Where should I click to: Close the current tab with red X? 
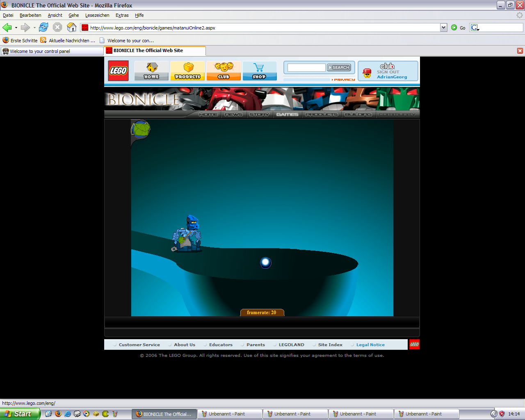520,51
